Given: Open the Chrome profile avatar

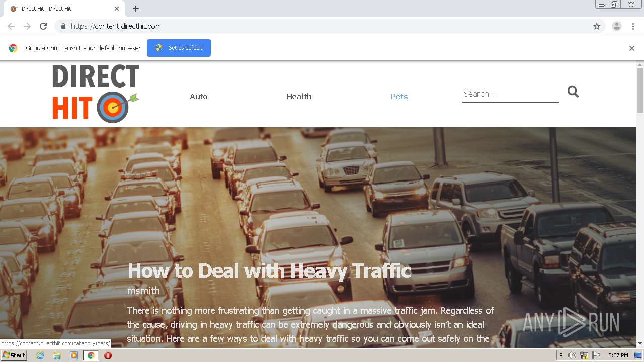Looking at the screenshot, I should click(617, 26).
